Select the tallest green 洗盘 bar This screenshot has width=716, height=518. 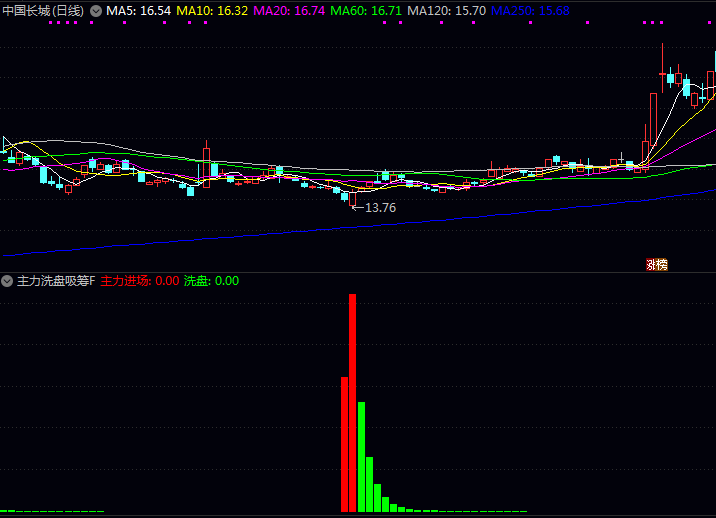(362, 457)
